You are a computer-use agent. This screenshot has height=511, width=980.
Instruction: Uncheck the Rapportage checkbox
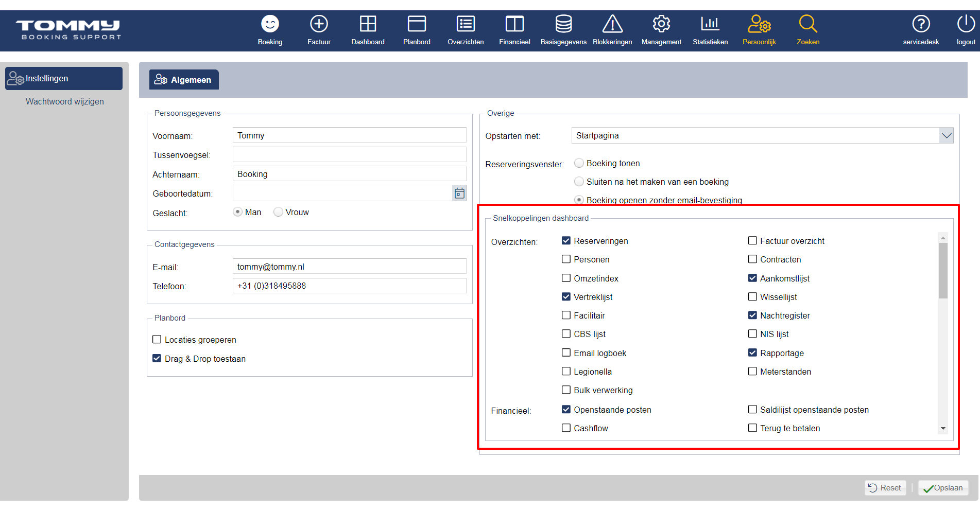point(752,353)
